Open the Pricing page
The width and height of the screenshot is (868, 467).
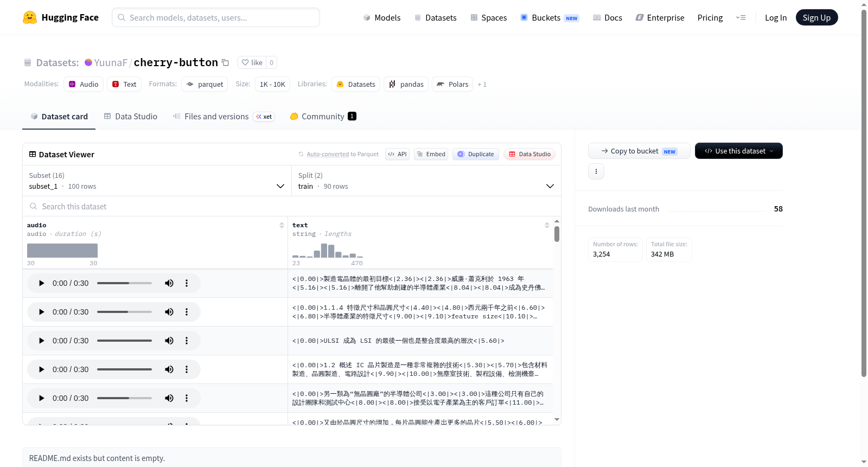[x=710, y=17]
